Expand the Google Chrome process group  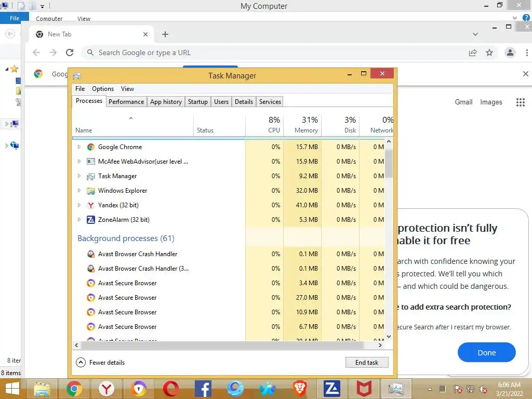79,147
